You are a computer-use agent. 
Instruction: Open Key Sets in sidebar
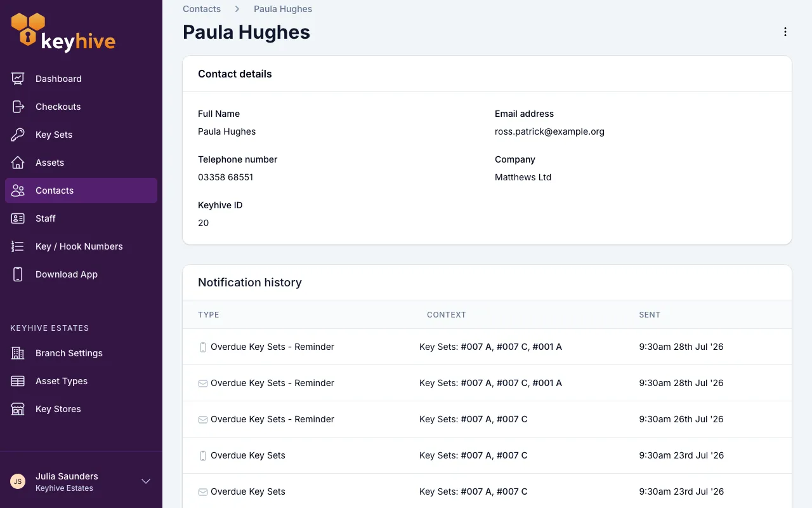[81, 135]
